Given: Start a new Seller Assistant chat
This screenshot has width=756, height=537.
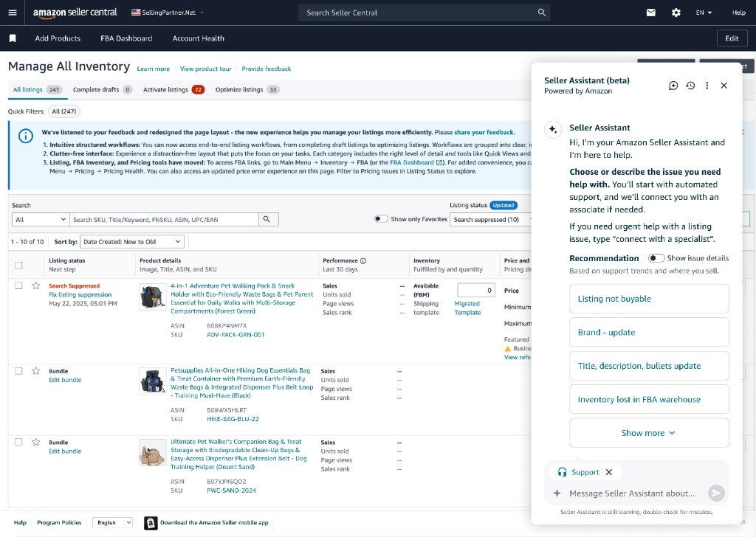Looking at the screenshot, I should (x=673, y=86).
